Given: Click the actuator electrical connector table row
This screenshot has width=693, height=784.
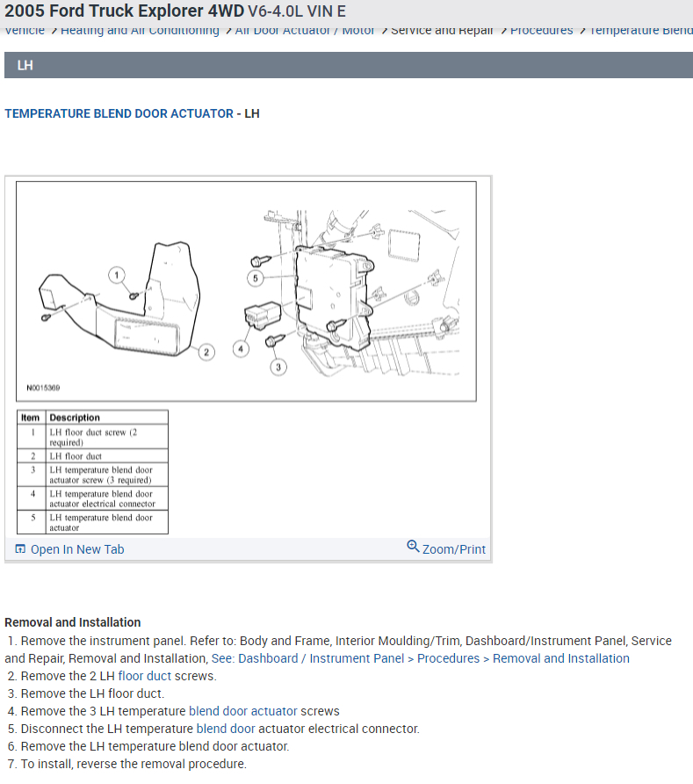Looking at the screenshot, I should (92, 498).
